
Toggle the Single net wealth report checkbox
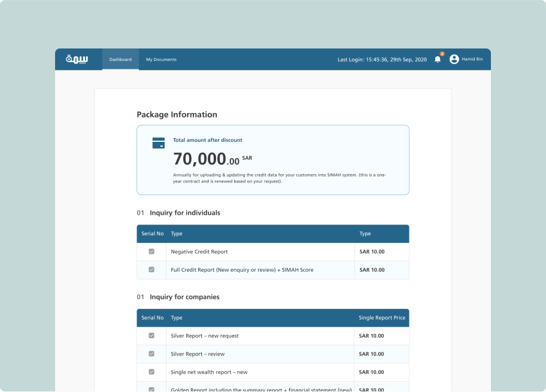pos(151,372)
